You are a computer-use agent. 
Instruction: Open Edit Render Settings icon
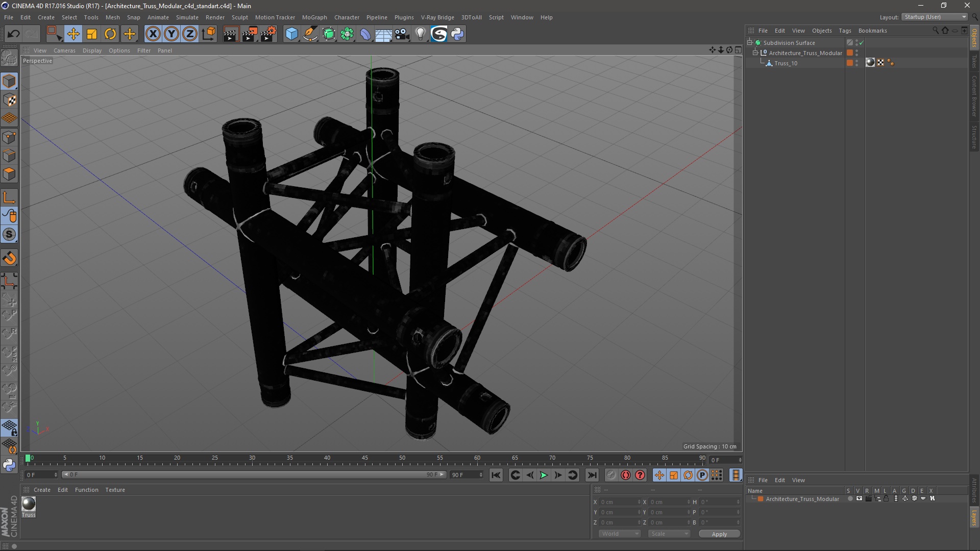268,34
